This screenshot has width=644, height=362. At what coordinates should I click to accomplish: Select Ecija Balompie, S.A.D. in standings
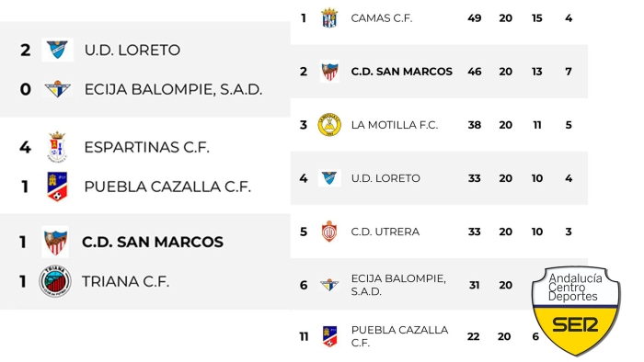pos(398,285)
